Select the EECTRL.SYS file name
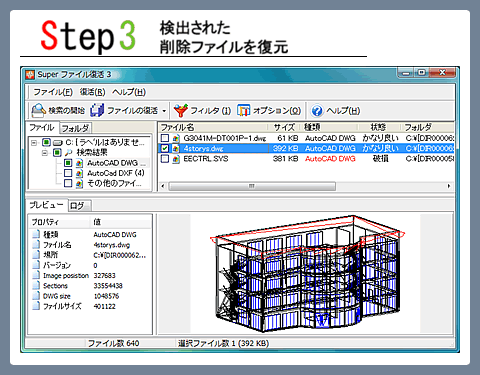The image size is (480, 375). coord(206,159)
